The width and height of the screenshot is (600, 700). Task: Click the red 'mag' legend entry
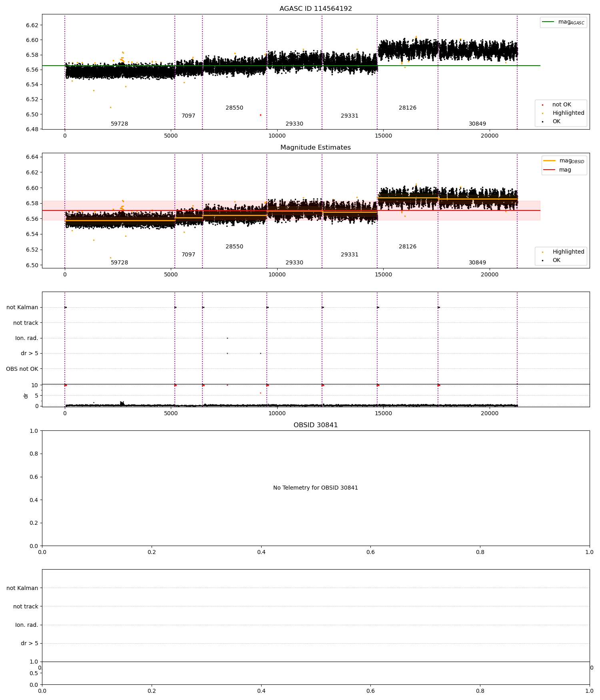557,170
